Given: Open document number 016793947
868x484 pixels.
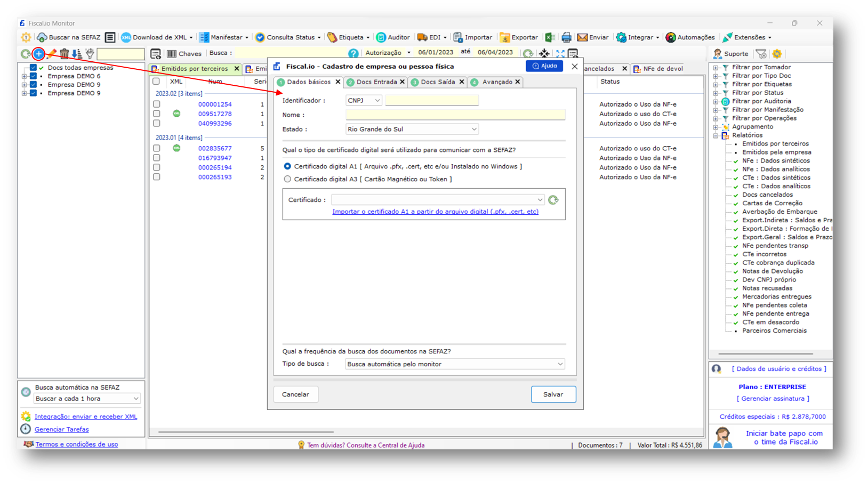Looking at the screenshot, I should pos(215,158).
